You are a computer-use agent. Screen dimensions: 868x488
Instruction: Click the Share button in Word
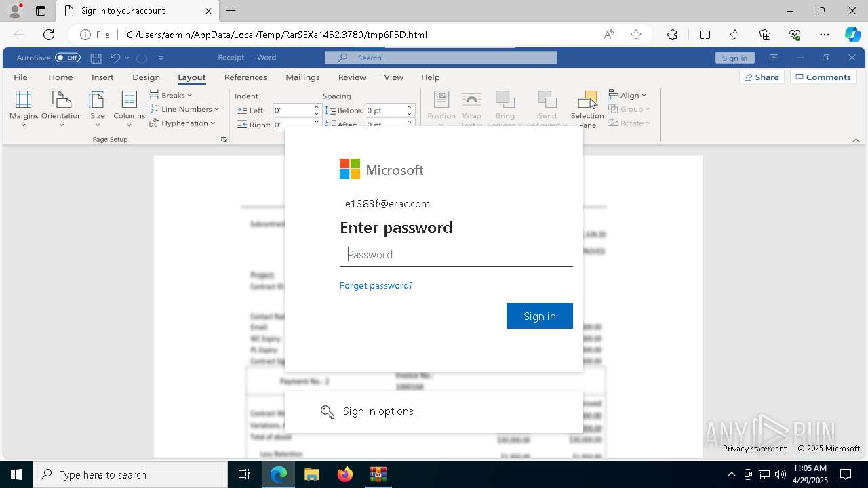(x=762, y=77)
